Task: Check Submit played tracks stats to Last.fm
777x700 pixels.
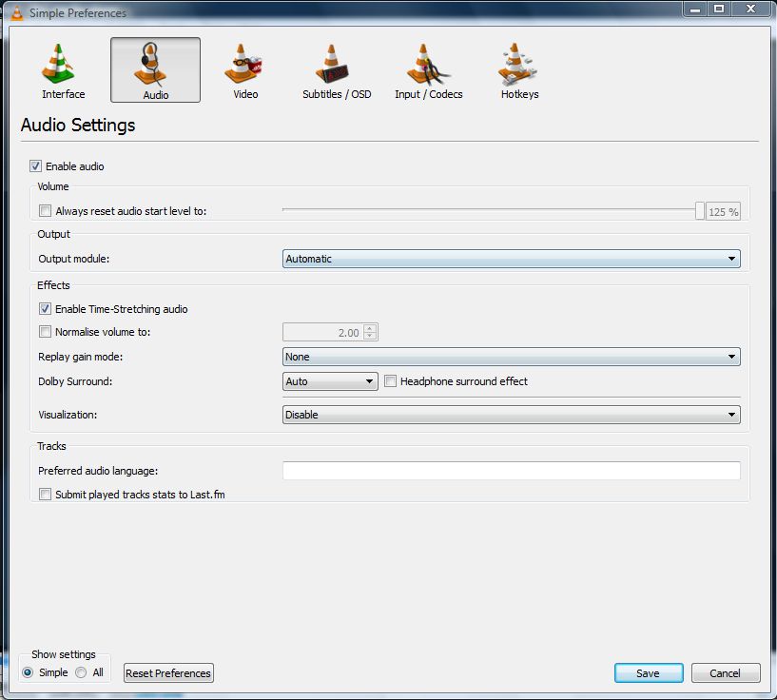Action: [45, 495]
